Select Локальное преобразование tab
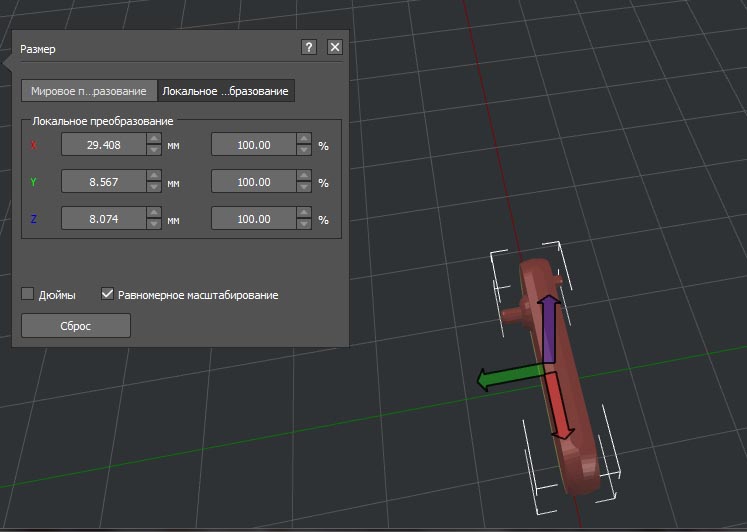 pos(226,91)
